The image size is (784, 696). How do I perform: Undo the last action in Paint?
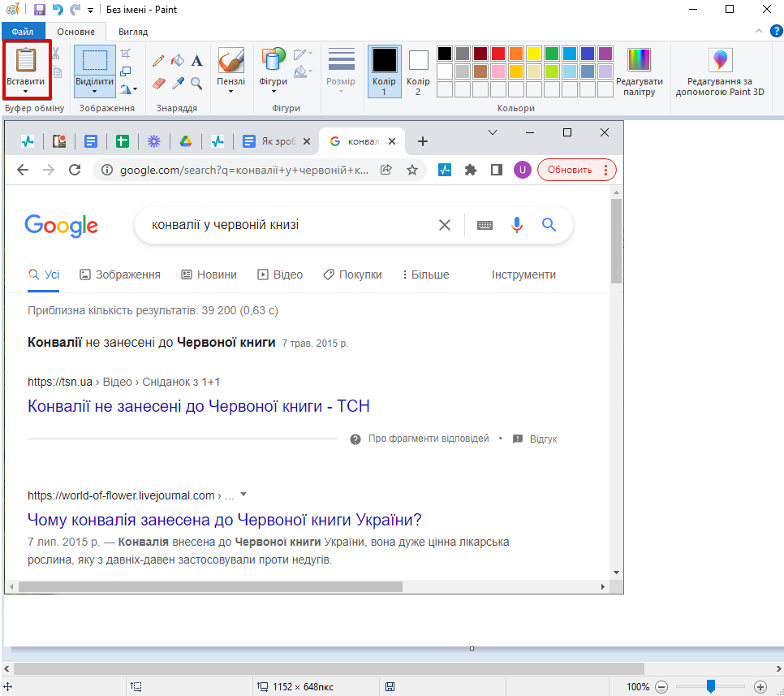click(x=58, y=10)
